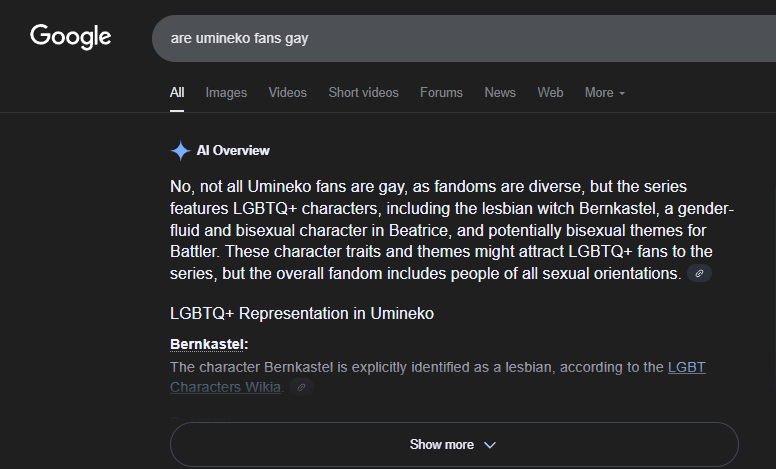Select the Web filter tab
Viewport: 776px width, 469px height.
[x=550, y=93]
